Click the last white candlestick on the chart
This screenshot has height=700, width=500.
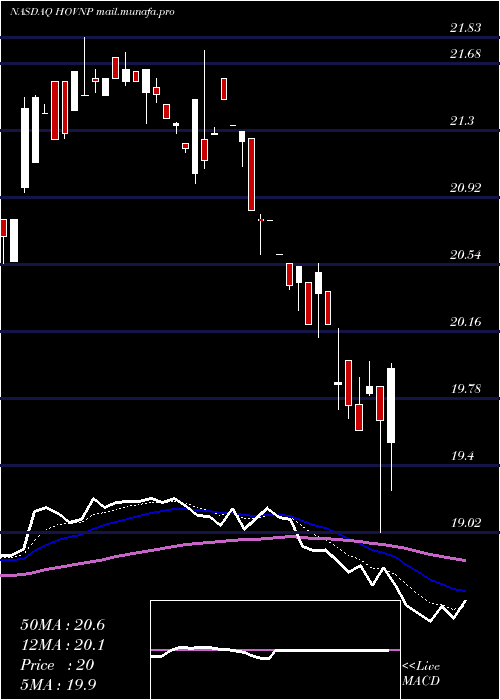391,405
